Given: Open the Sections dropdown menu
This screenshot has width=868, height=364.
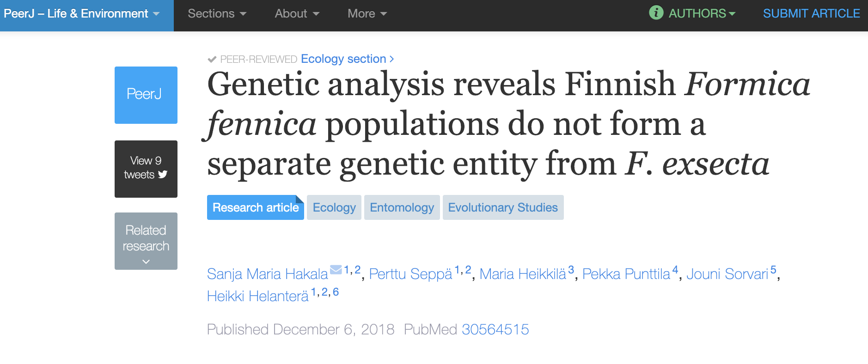Looking at the screenshot, I should [x=217, y=14].
